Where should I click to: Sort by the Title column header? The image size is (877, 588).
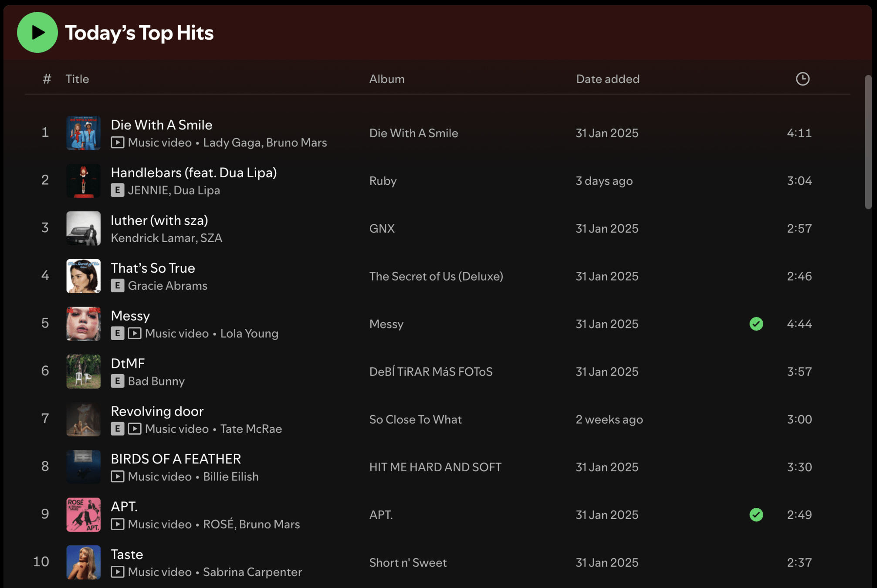click(x=77, y=79)
